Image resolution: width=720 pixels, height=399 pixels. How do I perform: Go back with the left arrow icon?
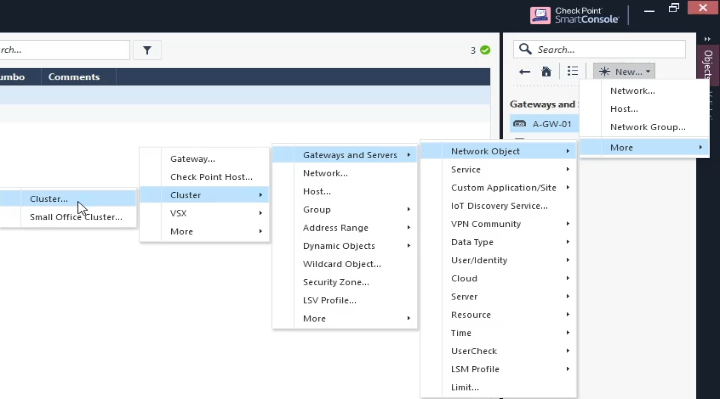click(524, 72)
